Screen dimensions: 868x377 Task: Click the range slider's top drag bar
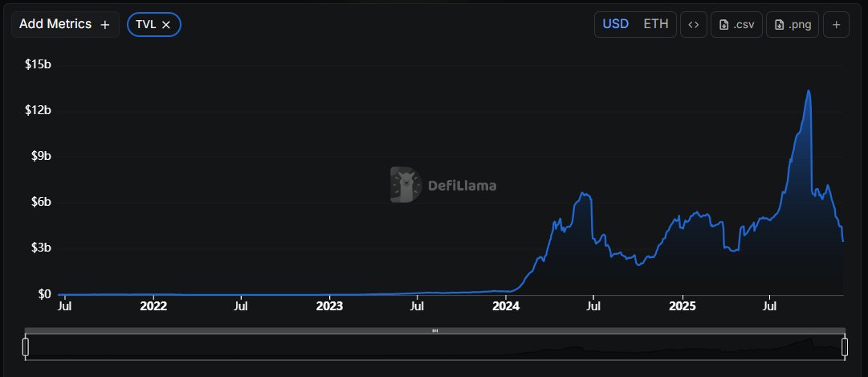[x=435, y=331]
